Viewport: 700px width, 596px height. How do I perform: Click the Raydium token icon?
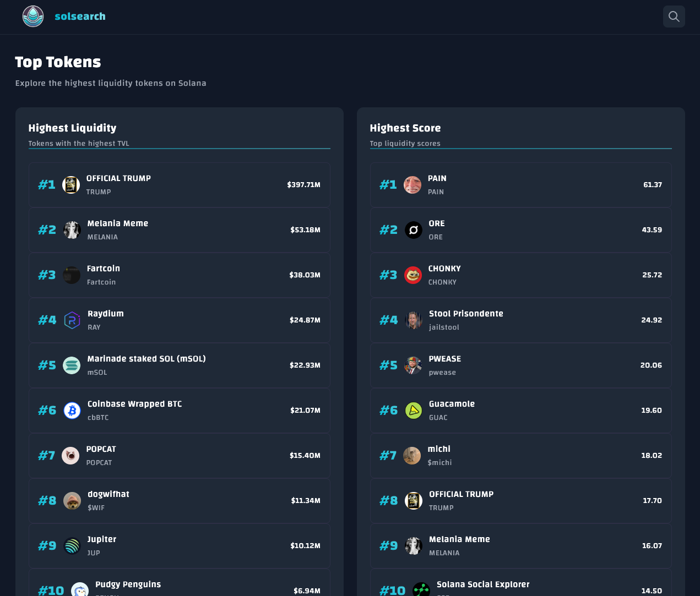tap(72, 320)
